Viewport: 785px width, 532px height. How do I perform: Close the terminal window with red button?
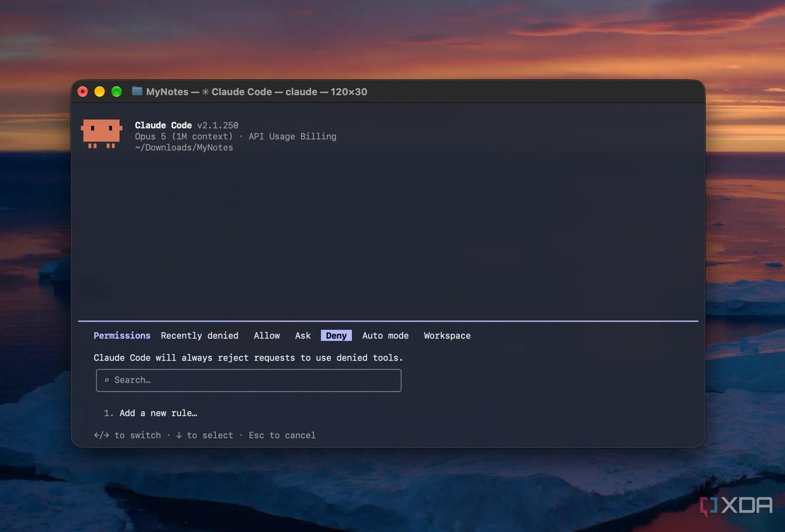click(x=83, y=92)
